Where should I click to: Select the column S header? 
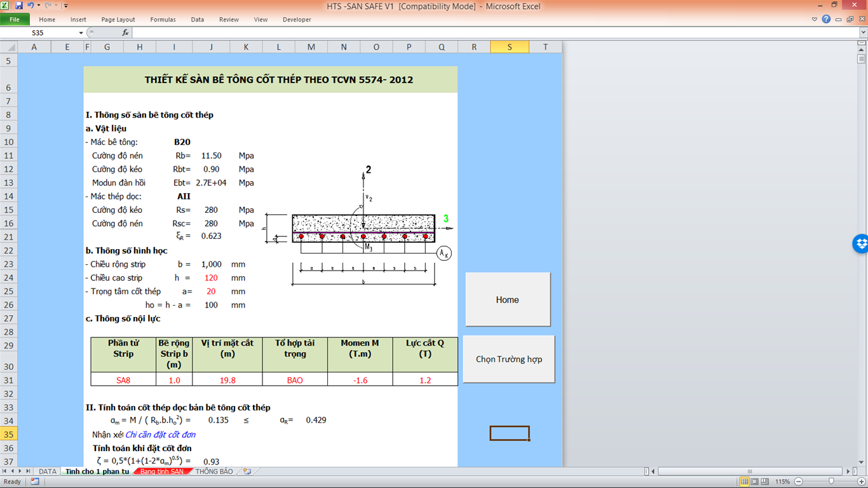(x=509, y=47)
